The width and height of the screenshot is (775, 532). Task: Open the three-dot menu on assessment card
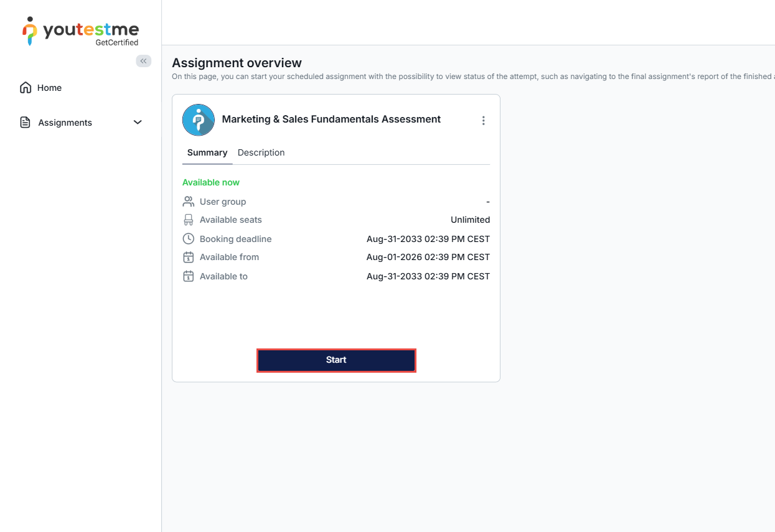point(484,121)
